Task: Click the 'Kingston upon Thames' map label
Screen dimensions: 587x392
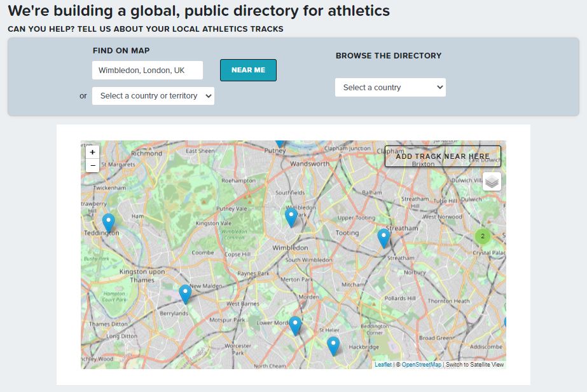Action: coord(142,276)
